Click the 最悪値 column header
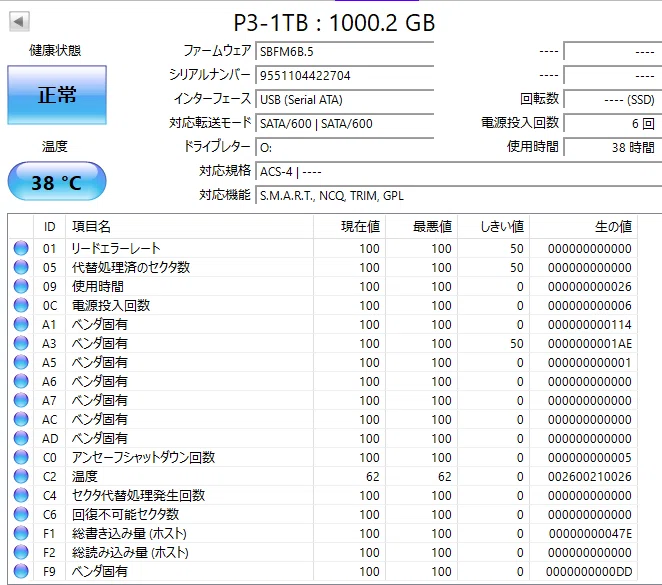This screenshot has width=662, height=585. [x=421, y=227]
